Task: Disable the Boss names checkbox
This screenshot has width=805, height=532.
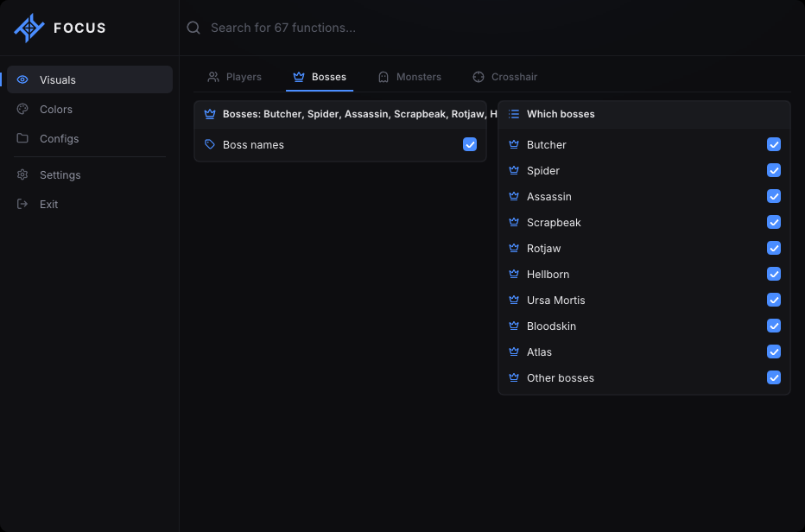Action: (470, 144)
